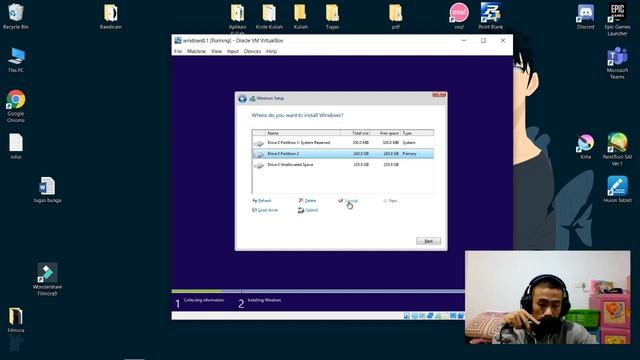Click the Next button in Windows Setup
The height and width of the screenshot is (360, 640).
[428, 241]
